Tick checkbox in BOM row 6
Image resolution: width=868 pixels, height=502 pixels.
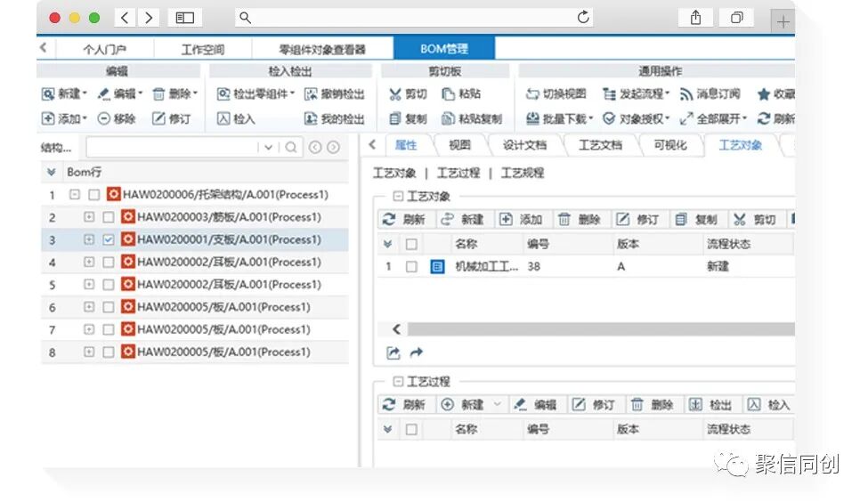[109, 307]
